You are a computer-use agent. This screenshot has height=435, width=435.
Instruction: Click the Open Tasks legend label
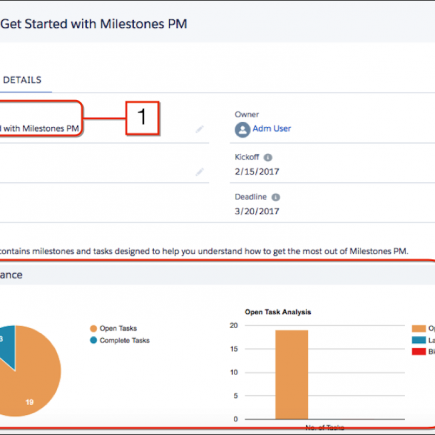[118, 328]
